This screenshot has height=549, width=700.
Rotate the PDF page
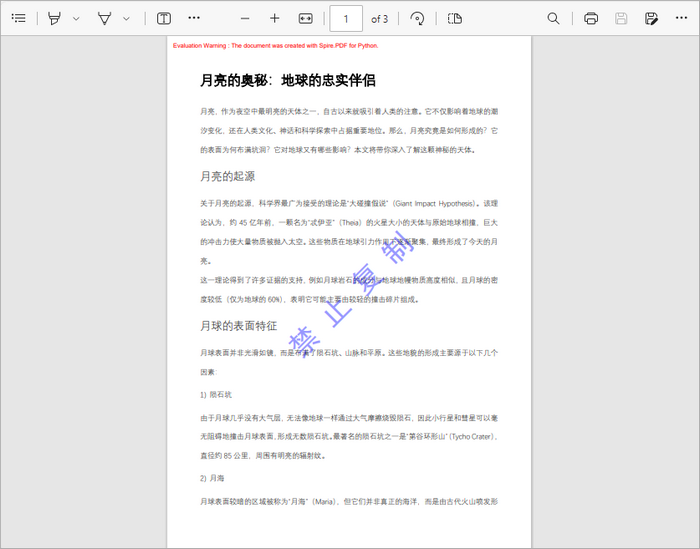point(417,19)
